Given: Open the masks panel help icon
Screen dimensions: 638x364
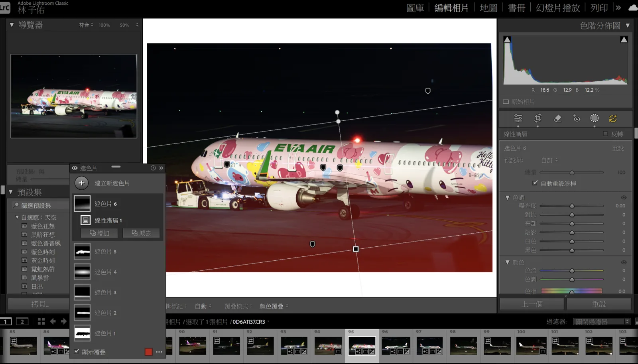Looking at the screenshot, I should tap(153, 168).
